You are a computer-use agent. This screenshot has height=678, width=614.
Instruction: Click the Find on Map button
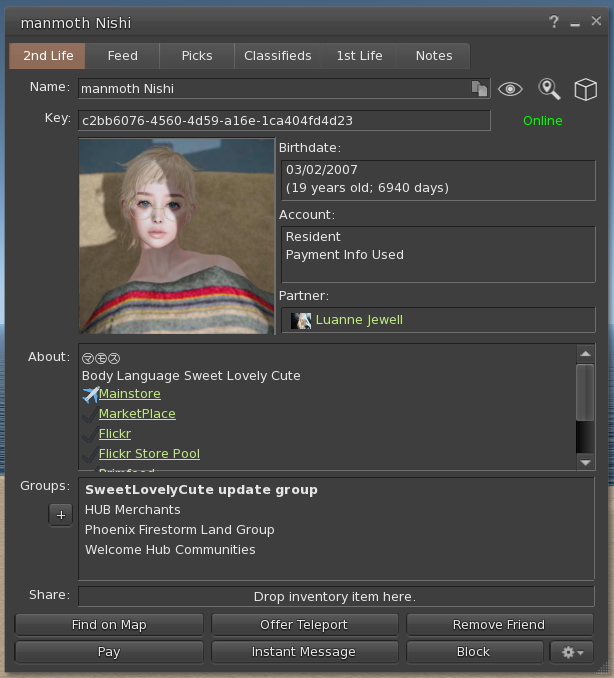[109, 625]
